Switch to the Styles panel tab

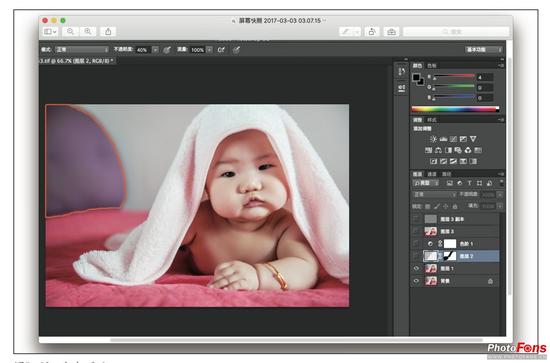[x=432, y=120]
